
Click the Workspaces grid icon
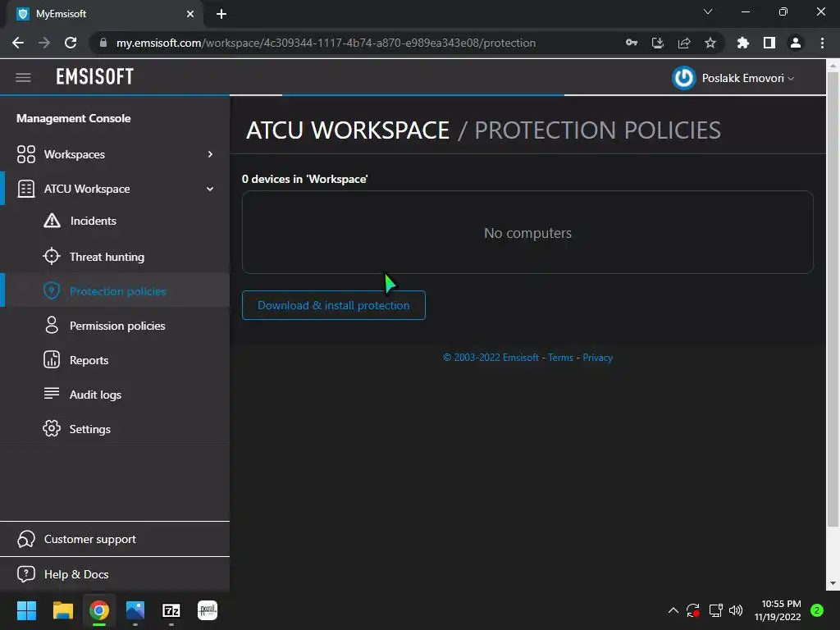tap(25, 154)
